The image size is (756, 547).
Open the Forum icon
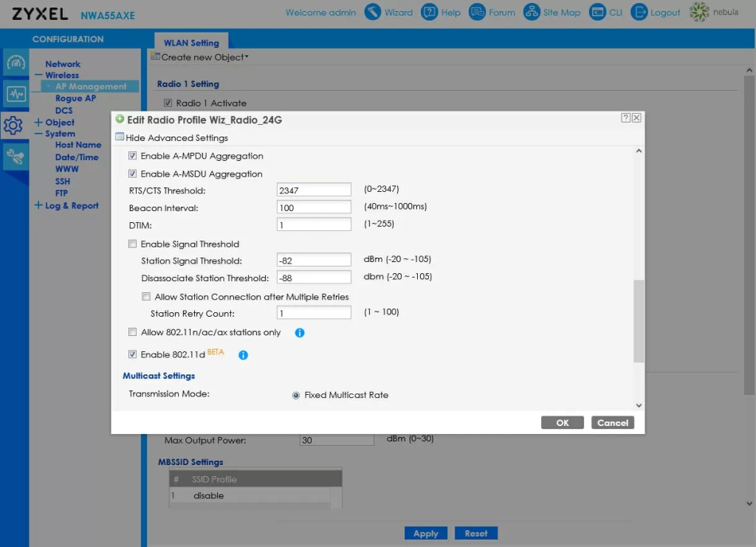[477, 13]
